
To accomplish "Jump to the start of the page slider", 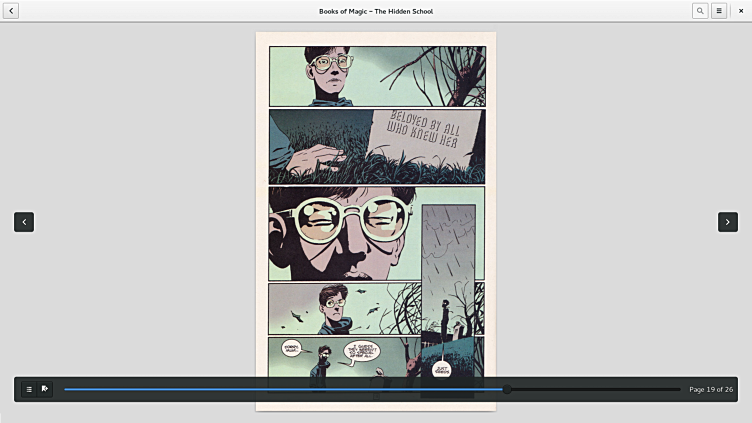I will point(66,389).
